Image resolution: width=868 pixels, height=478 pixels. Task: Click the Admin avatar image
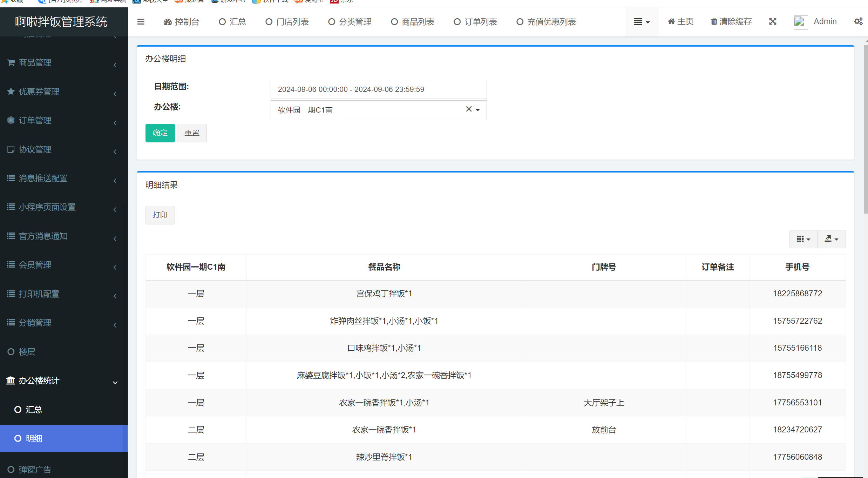pos(801,22)
